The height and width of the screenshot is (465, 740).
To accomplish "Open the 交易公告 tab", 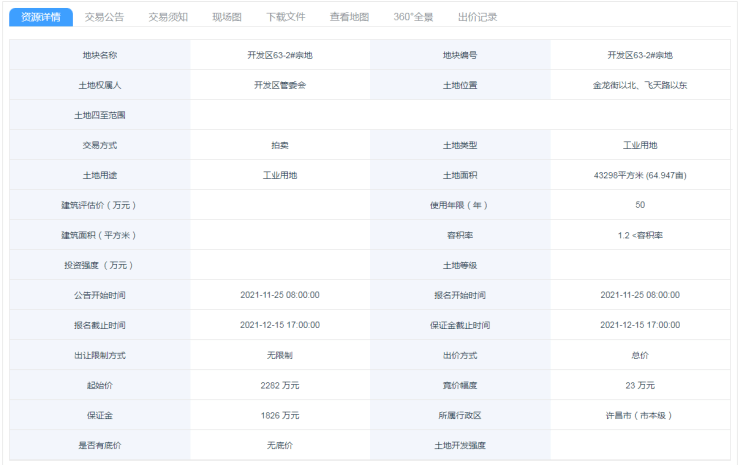I will pos(105,17).
